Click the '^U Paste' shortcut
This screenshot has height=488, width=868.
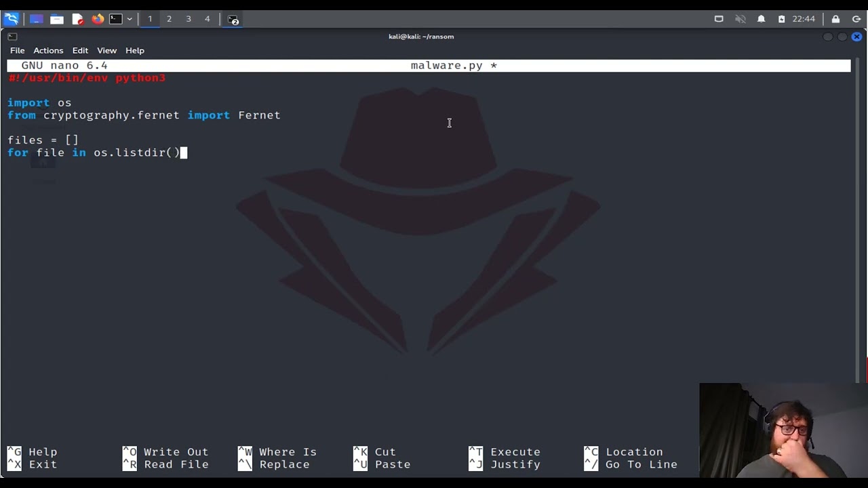(x=382, y=465)
